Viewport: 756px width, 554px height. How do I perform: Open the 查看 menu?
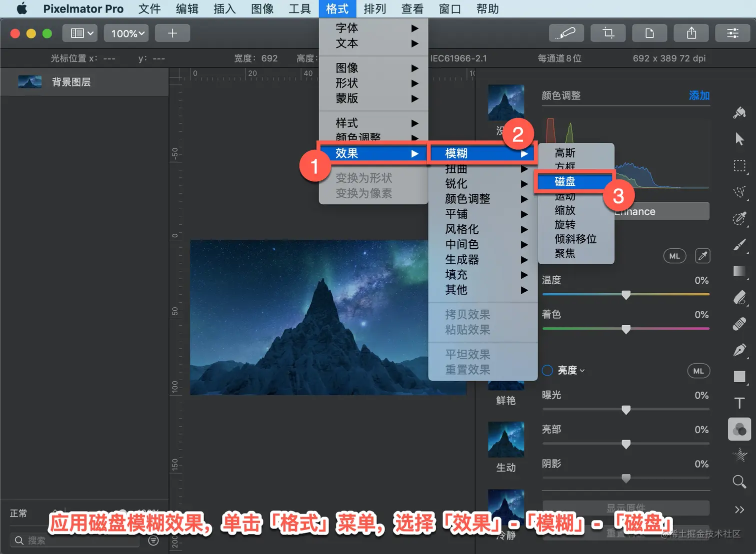(412, 9)
